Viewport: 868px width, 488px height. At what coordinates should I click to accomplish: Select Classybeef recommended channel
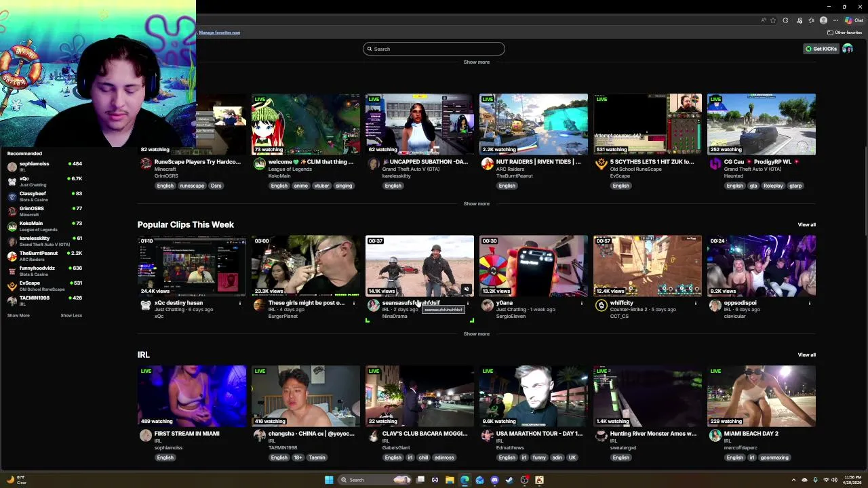coord(44,196)
